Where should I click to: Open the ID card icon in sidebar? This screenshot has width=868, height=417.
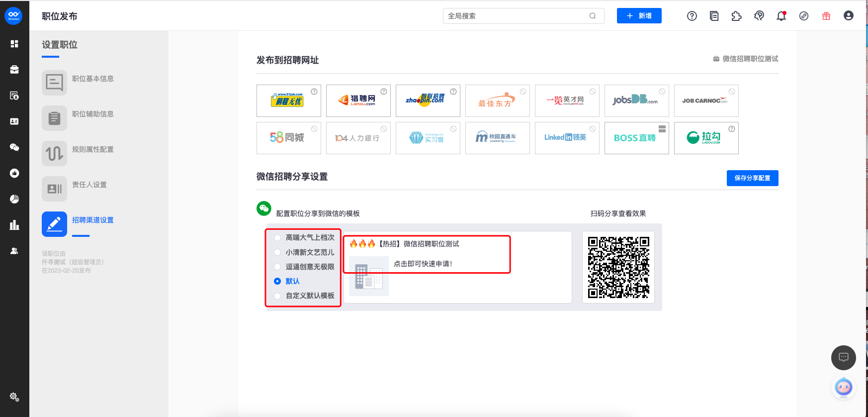[14, 121]
